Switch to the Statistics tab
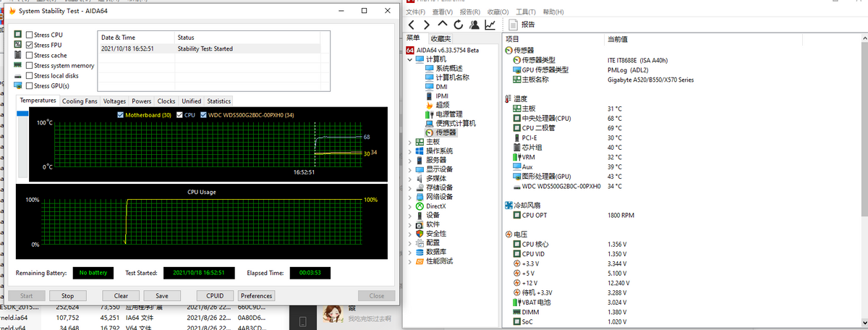This screenshot has height=330, width=868. pyautogui.click(x=218, y=101)
